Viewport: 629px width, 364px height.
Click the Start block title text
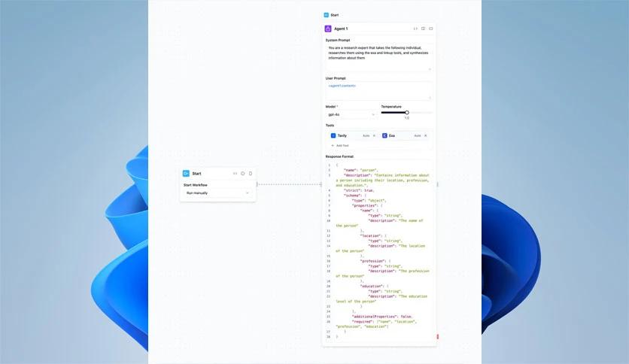[196, 174]
